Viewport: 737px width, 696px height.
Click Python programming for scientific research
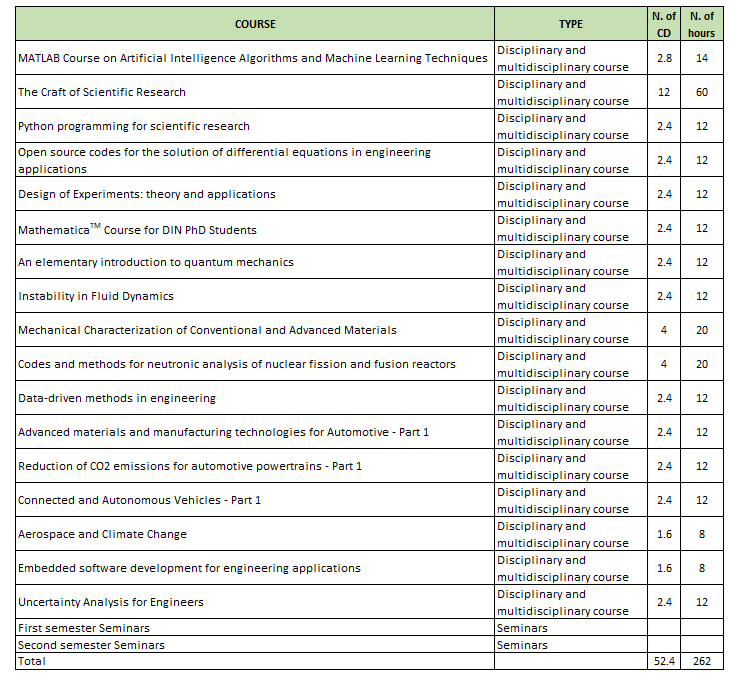point(134,126)
